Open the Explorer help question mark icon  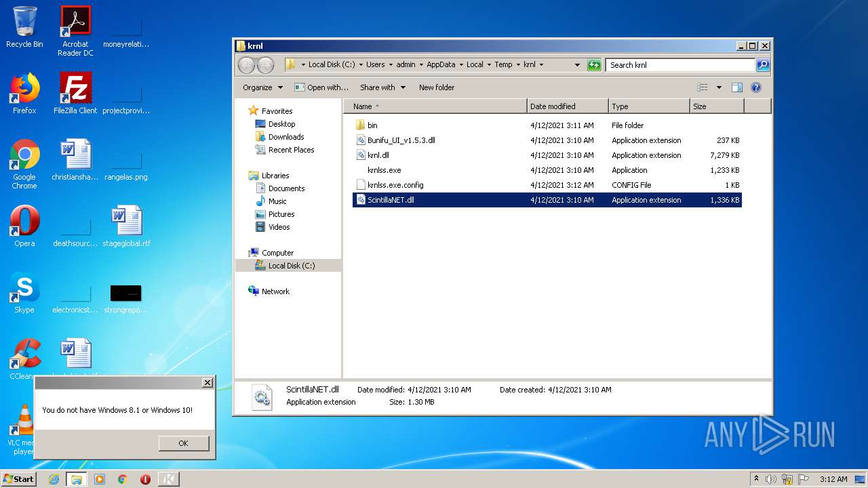[756, 87]
